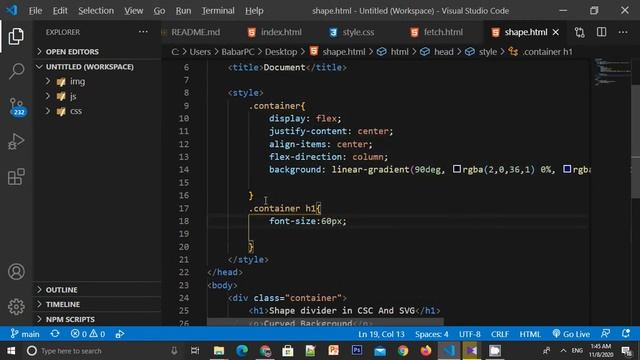Expand the Timeline section
This screenshot has height=360, width=640.
[62, 304]
